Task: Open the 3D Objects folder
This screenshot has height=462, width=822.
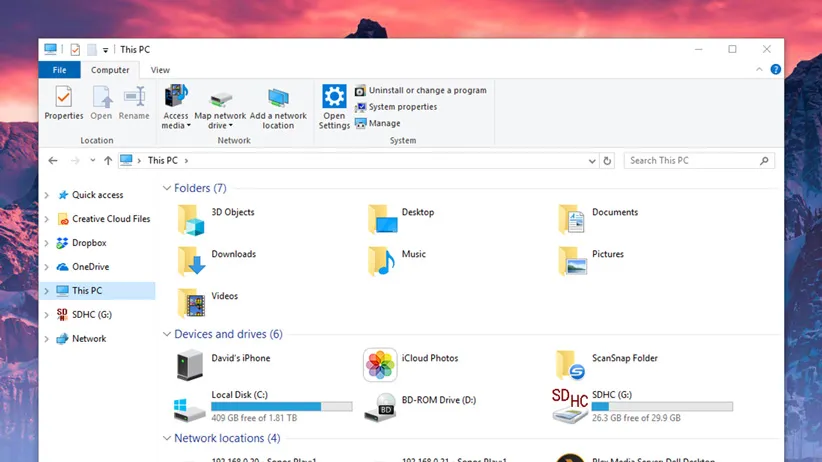Action: [x=190, y=219]
